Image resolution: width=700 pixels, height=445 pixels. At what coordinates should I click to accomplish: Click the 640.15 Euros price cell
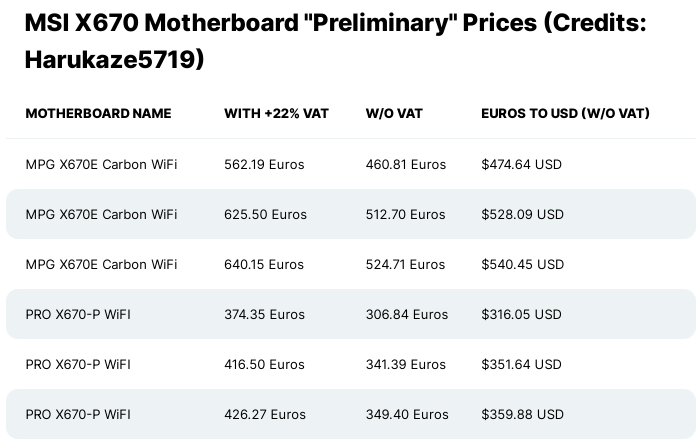tap(264, 264)
